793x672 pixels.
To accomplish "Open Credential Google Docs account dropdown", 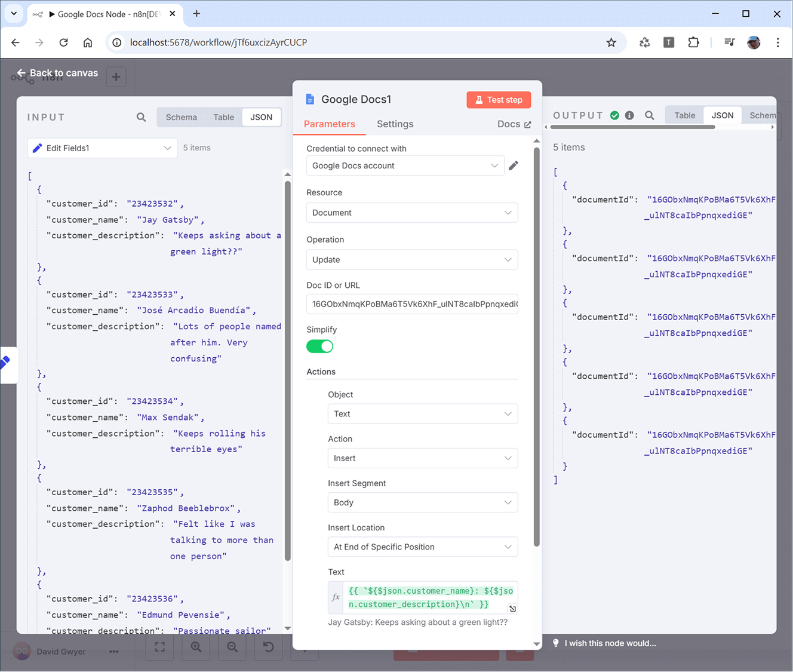I will click(405, 165).
